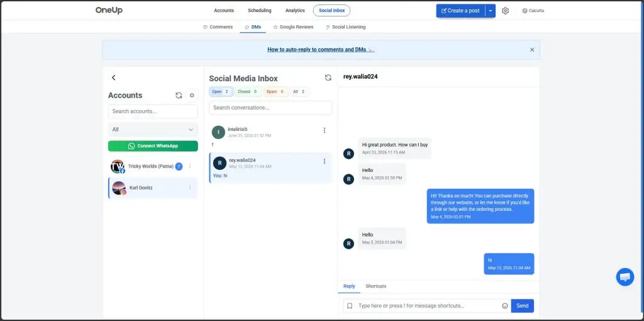This screenshot has height=321, width=644.
Task: Click the message reply text field
Action: [x=427, y=306]
